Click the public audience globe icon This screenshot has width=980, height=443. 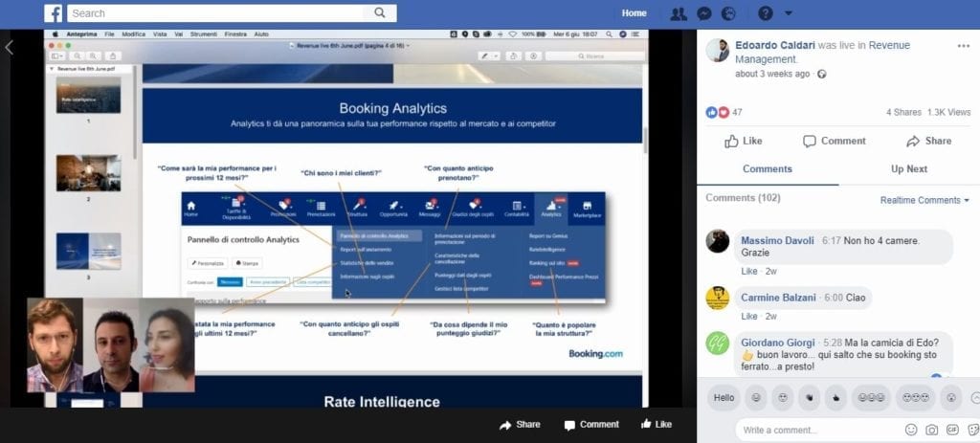tap(821, 74)
